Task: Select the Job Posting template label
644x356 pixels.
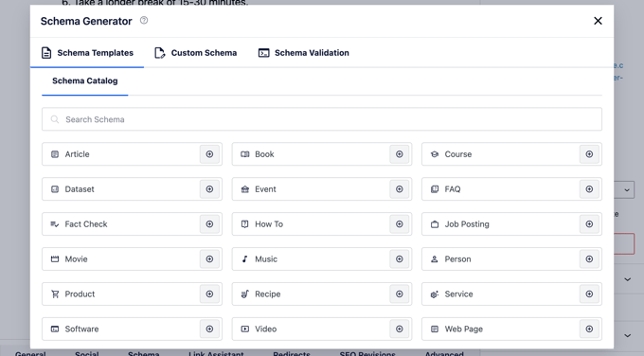Action: [x=467, y=224]
